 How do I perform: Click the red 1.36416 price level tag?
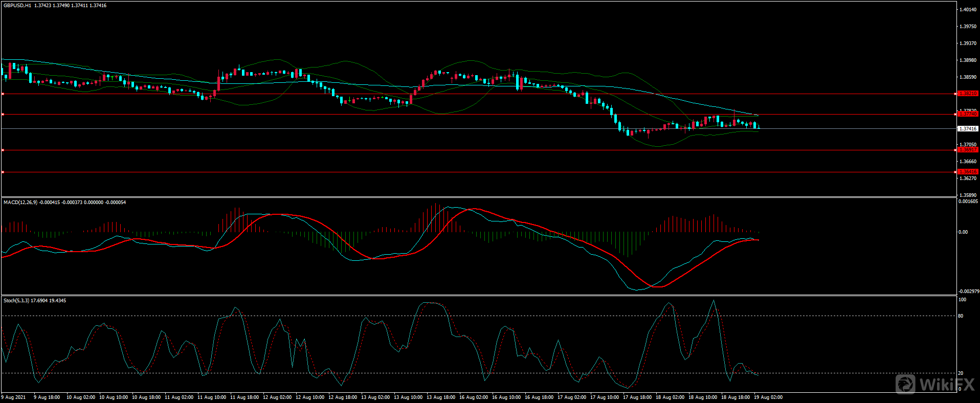pyautogui.click(x=968, y=172)
